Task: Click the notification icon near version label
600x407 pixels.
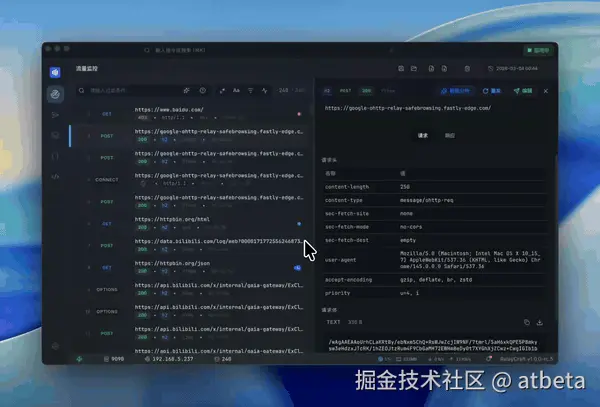Action: point(489,359)
